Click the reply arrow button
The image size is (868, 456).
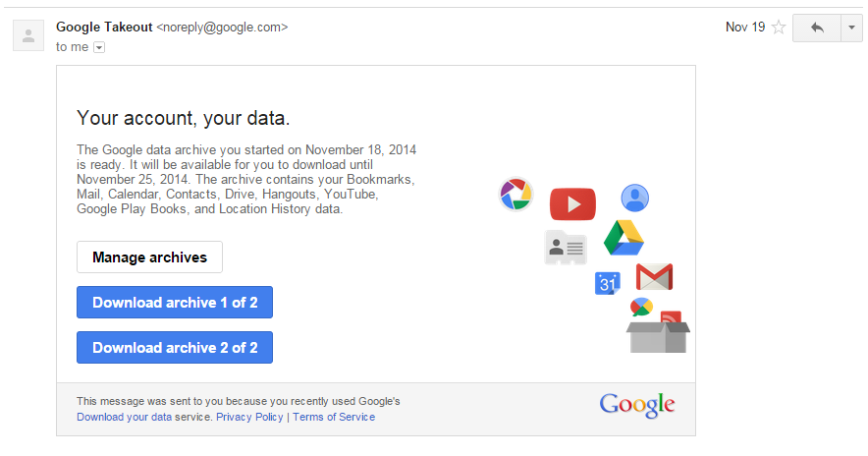point(817,28)
